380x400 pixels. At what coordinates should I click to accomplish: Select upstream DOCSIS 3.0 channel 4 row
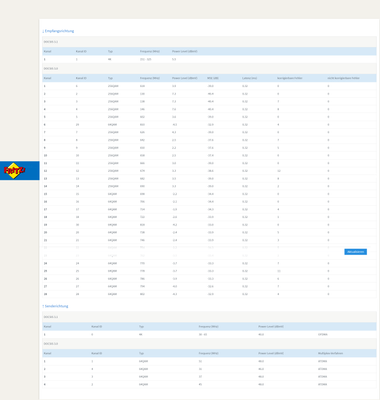(209, 384)
